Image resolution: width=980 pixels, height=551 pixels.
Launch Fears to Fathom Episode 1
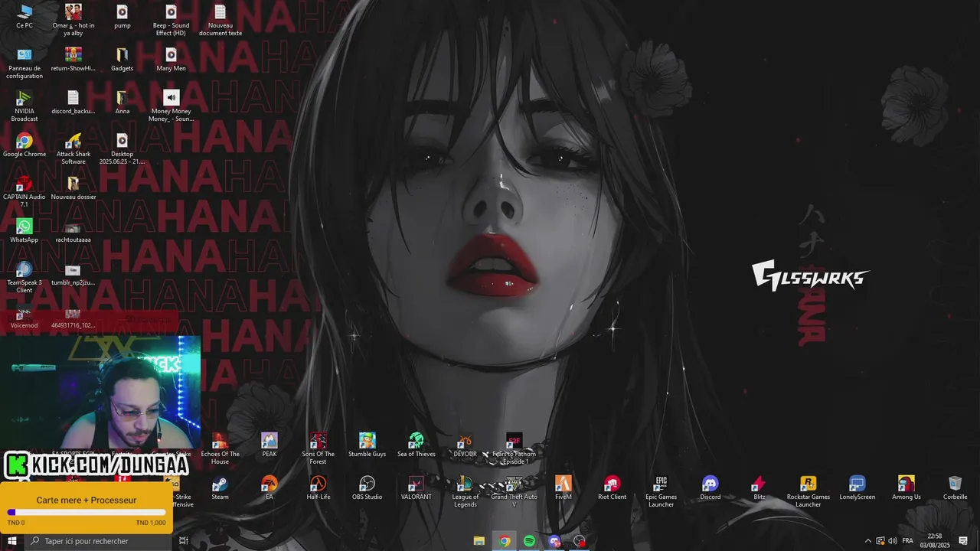pos(514,449)
